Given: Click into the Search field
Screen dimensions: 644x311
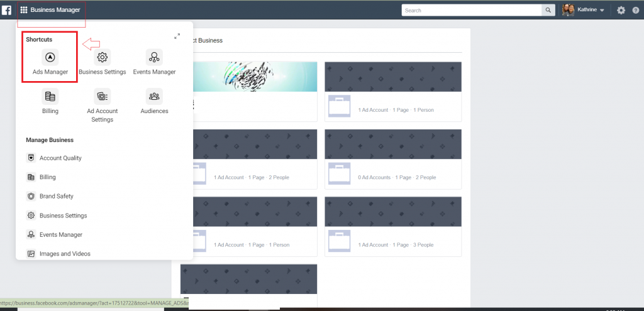Looking at the screenshot, I should [x=472, y=10].
